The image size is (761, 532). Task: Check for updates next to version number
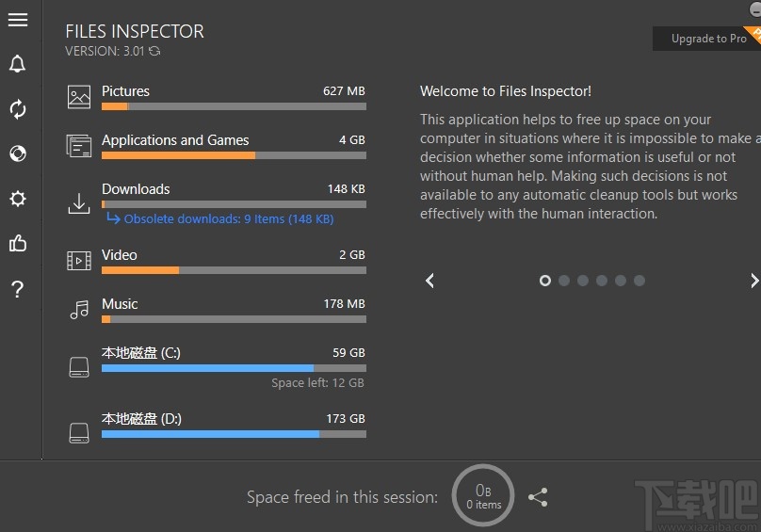(x=155, y=52)
